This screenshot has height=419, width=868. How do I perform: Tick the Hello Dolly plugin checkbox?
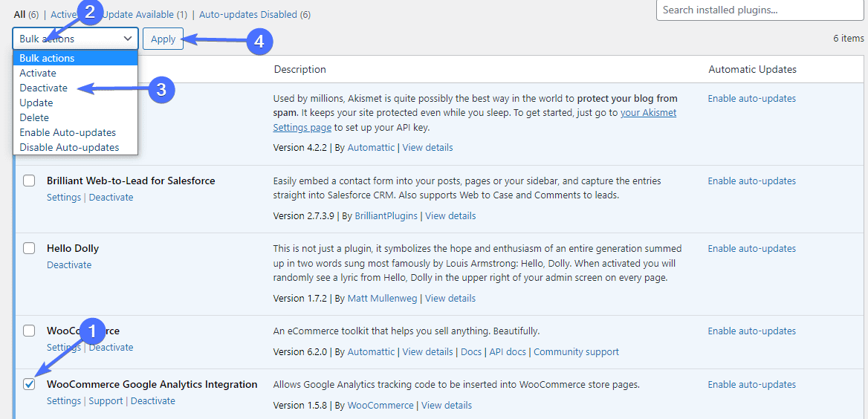point(29,248)
